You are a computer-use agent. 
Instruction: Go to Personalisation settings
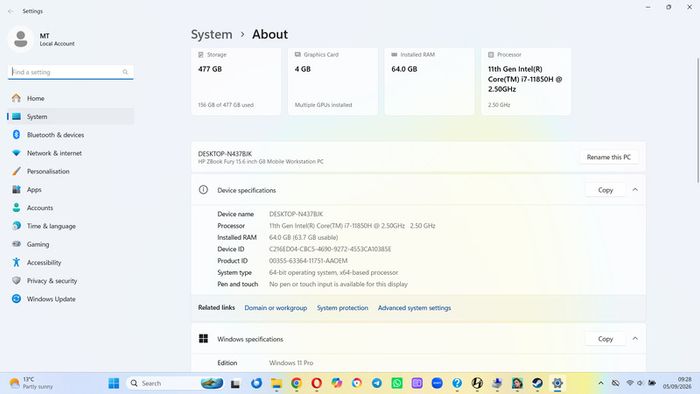[71, 171]
